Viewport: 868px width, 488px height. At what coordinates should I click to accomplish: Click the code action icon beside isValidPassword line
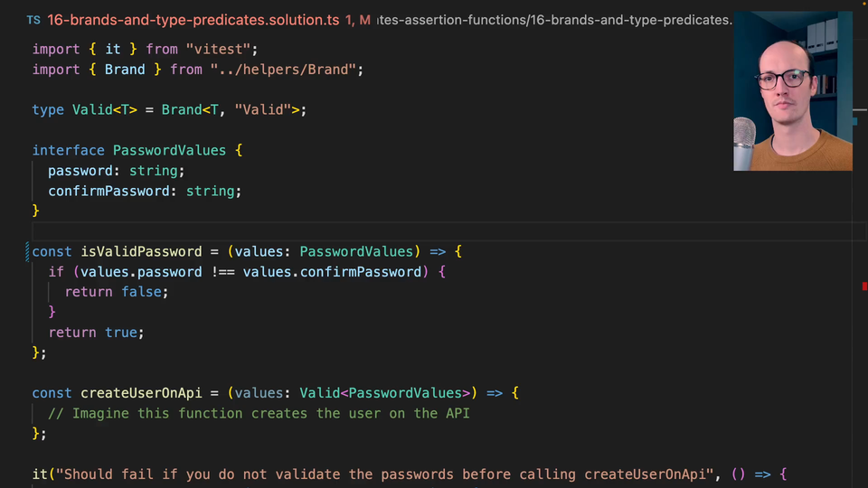tap(28, 252)
